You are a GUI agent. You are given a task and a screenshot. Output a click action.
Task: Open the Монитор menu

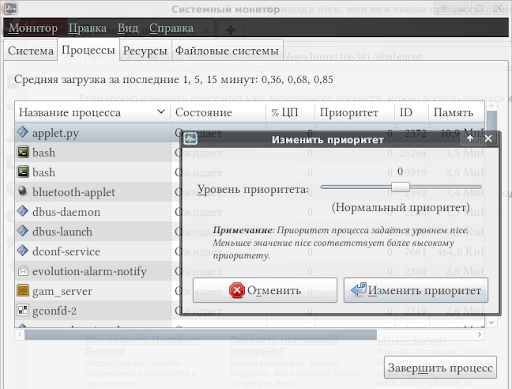pos(33,28)
